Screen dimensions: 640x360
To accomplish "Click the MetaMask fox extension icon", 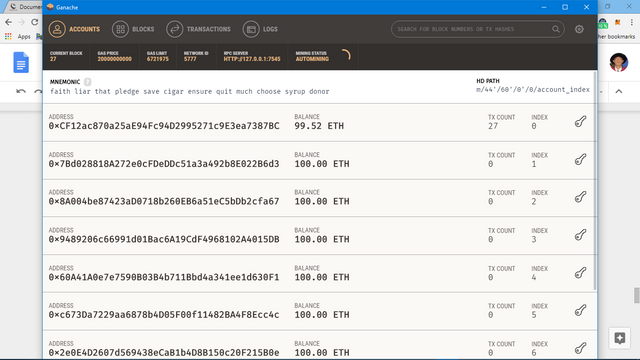I will coord(618,22).
